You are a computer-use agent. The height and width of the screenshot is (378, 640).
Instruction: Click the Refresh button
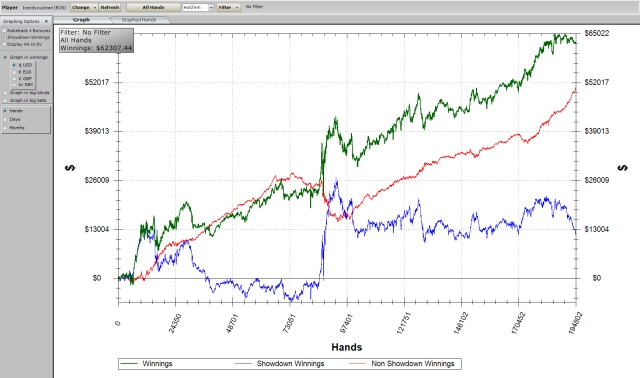[x=110, y=7]
